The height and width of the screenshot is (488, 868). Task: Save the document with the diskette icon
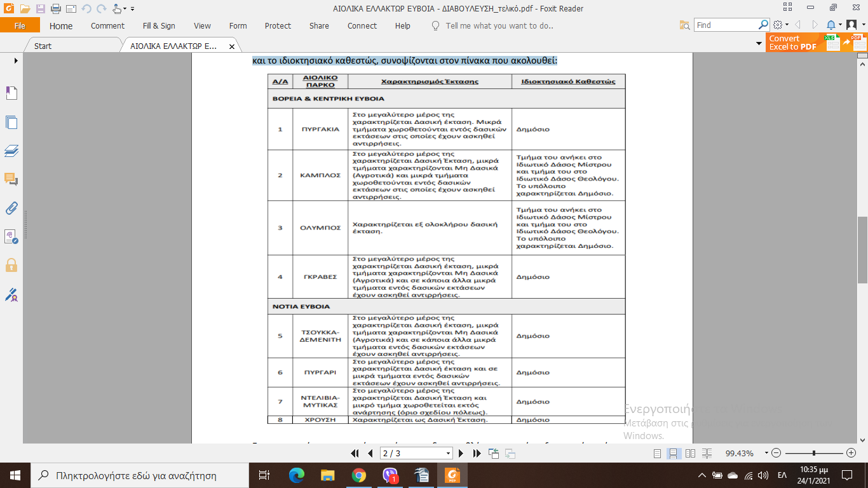[x=41, y=9]
